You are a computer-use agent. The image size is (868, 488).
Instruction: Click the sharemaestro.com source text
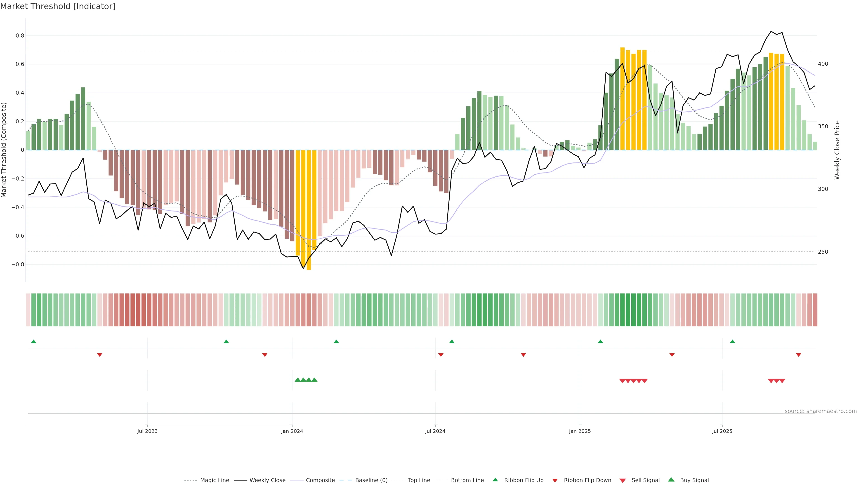point(821,411)
